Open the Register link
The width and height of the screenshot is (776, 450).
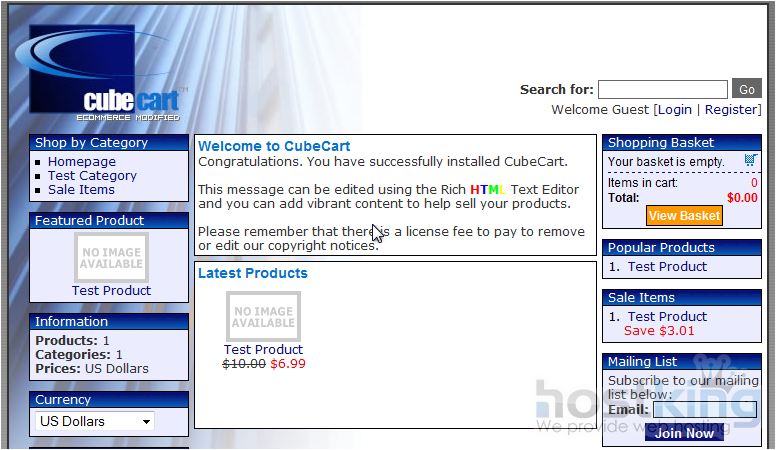tap(731, 110)
